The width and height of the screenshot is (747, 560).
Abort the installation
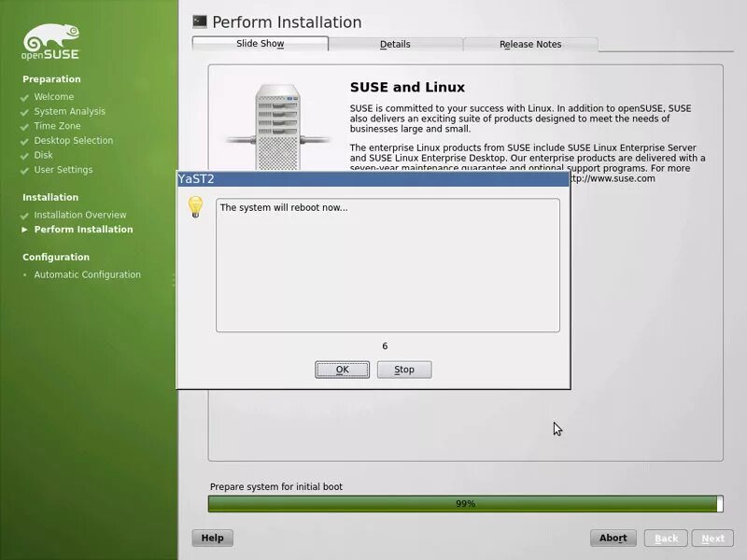pos(613,539)
